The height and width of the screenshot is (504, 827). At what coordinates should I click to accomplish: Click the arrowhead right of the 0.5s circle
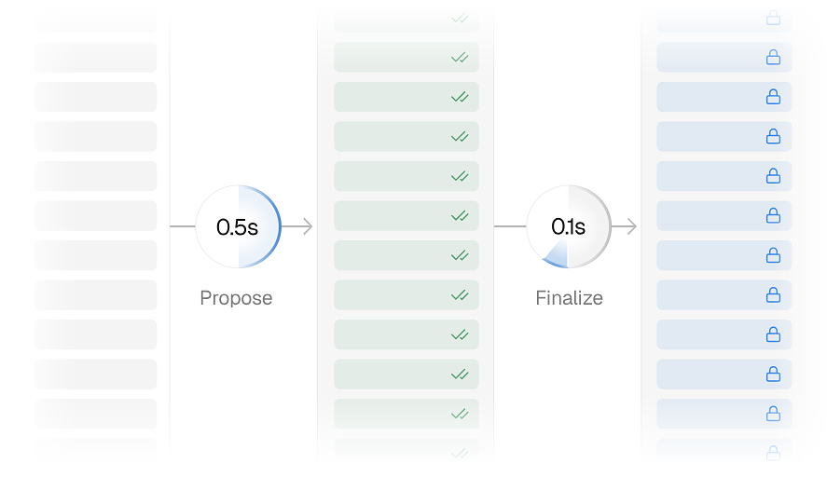308,226
